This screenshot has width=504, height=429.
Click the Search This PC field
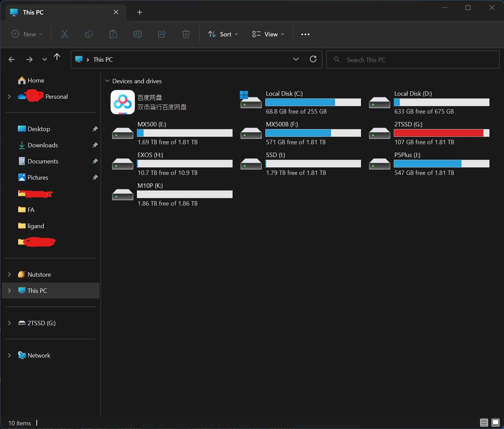tap(413, 60)
